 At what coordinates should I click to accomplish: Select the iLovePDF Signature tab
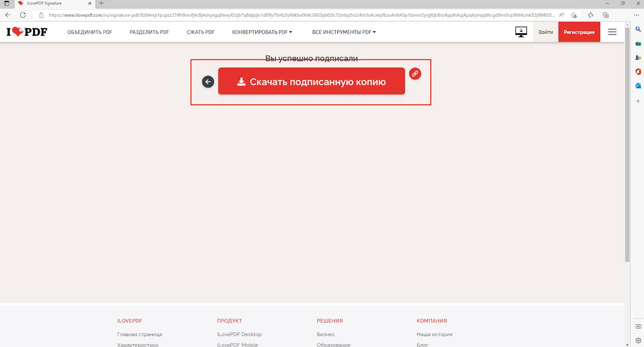(x=54, y=3)
